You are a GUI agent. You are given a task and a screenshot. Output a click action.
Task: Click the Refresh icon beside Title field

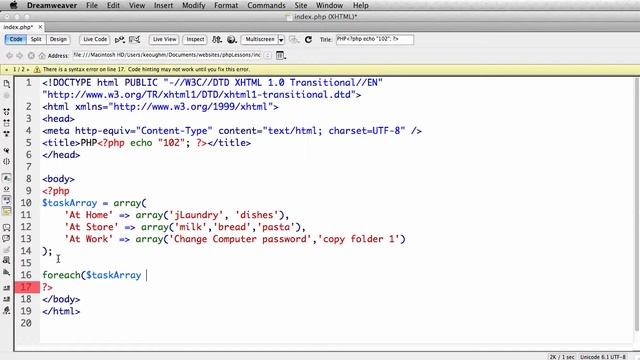click(308, 40)
